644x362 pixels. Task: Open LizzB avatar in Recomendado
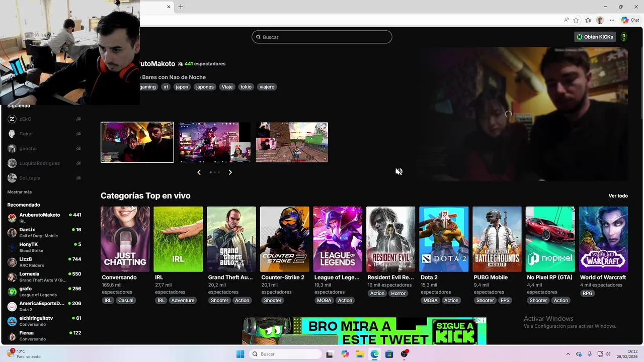12,262
